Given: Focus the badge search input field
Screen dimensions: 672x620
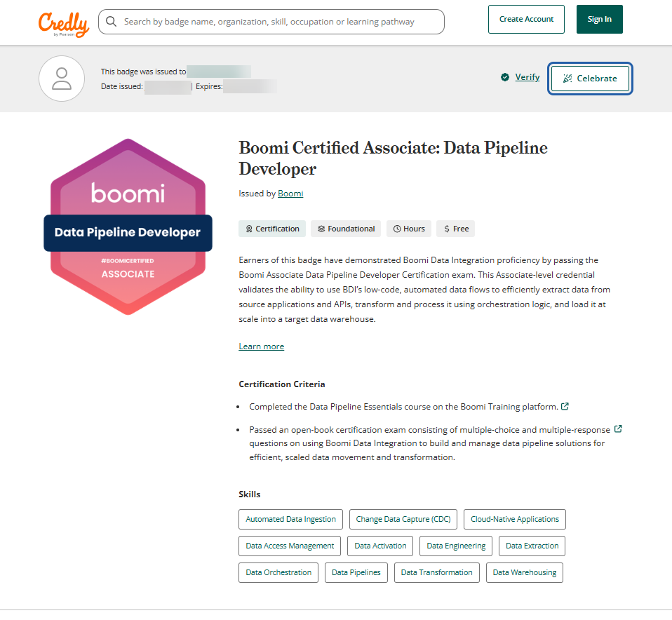Looking at the screenshot, I should click(271, 22).
